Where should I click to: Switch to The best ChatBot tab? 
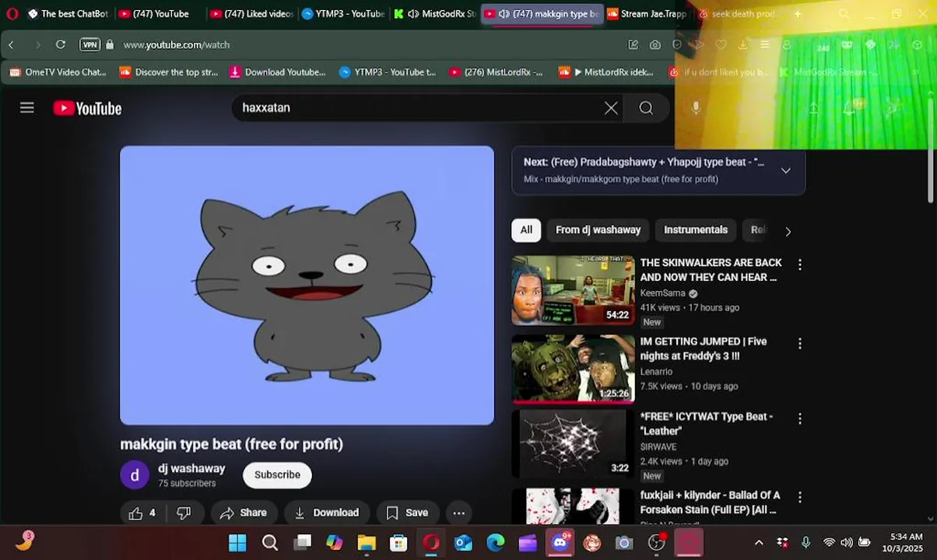pyautogui.click(x=68, y=14)
